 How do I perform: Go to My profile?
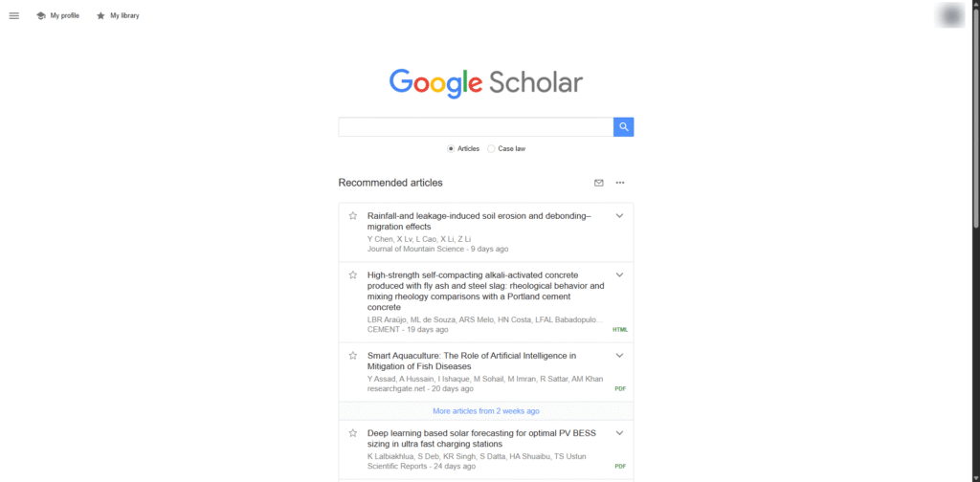(x=57, y=15)
